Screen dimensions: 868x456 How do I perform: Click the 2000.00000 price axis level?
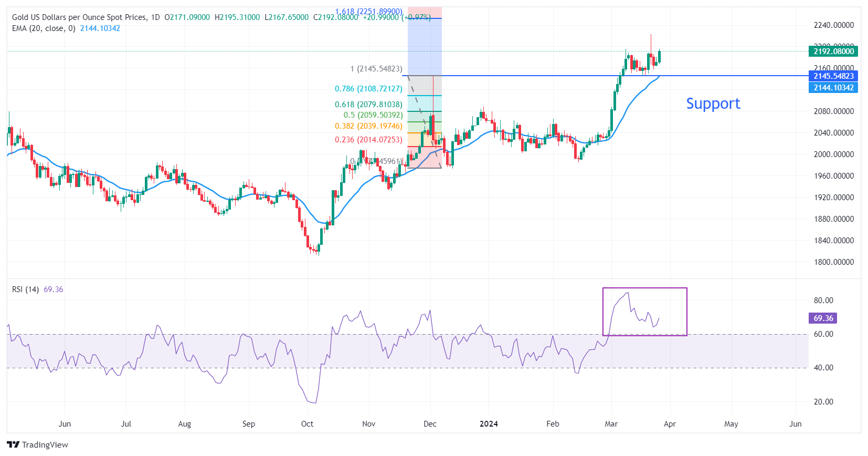click(x=833, y=154)
